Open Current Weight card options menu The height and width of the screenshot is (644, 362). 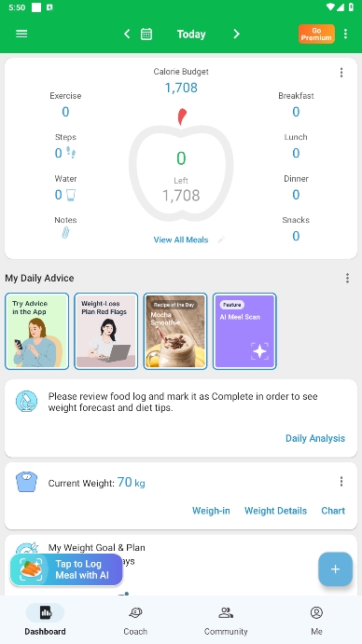tap(341, 481)
